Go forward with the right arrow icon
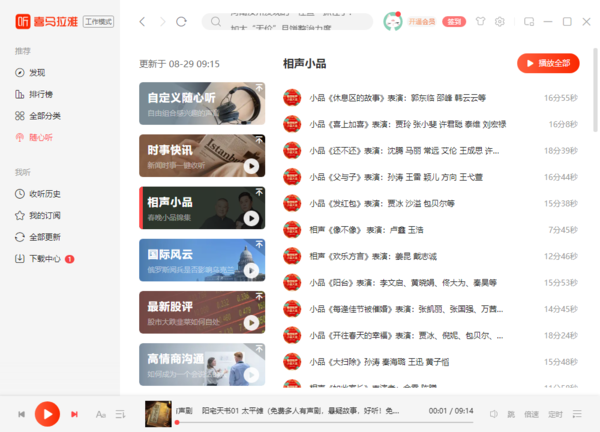 point(163,22)
